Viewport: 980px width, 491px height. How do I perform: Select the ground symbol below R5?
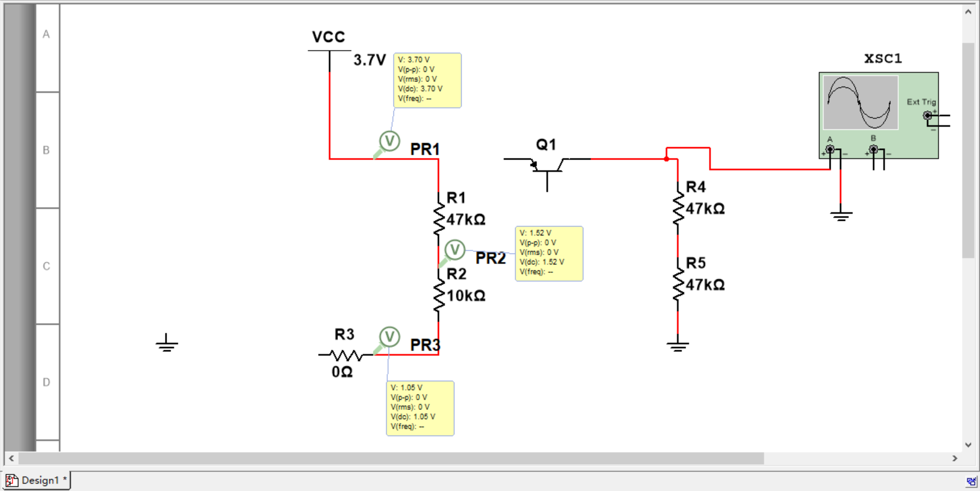coord(678,345)
